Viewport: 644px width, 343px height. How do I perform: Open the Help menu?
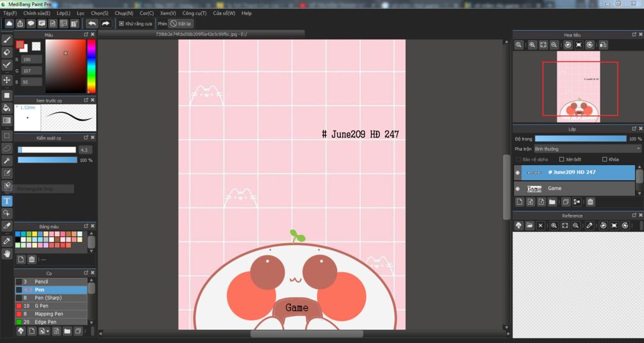(x=247, y=13)
